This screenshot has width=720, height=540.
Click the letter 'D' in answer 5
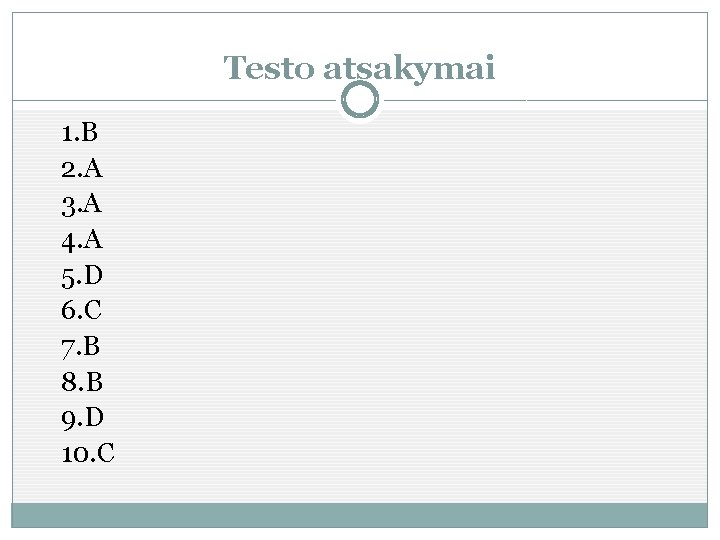[93, 276]
